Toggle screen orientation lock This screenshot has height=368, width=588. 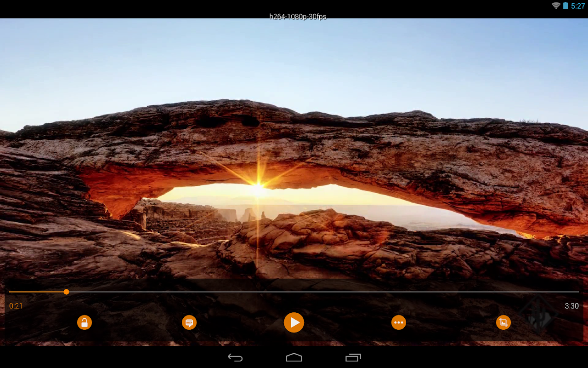pyautogui.click(x=85, y=322)
